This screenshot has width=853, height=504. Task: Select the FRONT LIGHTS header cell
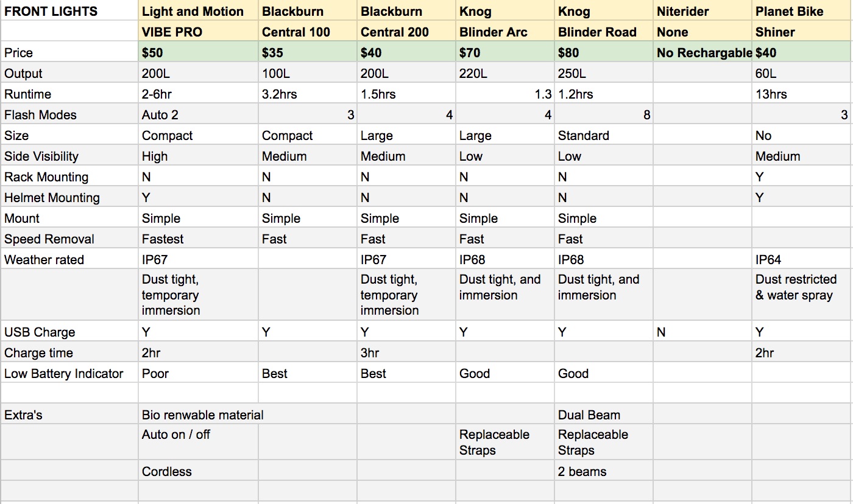pyautogui.click(x=69, y=11)
